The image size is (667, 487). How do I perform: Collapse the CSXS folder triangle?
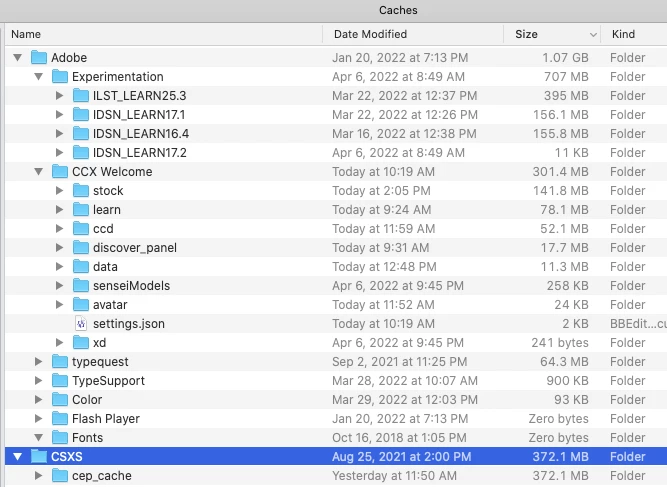point(17,457)
